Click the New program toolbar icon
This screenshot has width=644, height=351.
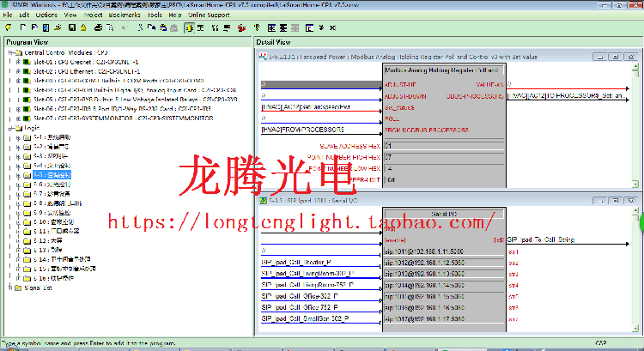[23, 27]
